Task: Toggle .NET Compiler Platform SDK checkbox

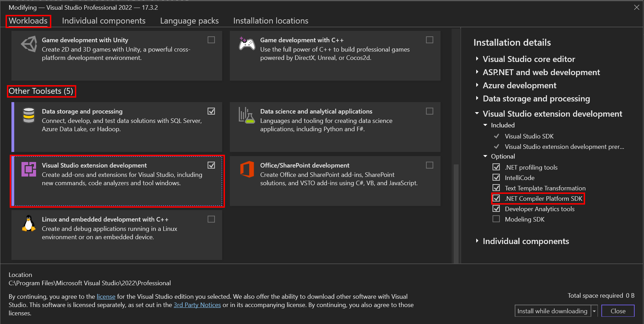Action: tap(496, 198)
